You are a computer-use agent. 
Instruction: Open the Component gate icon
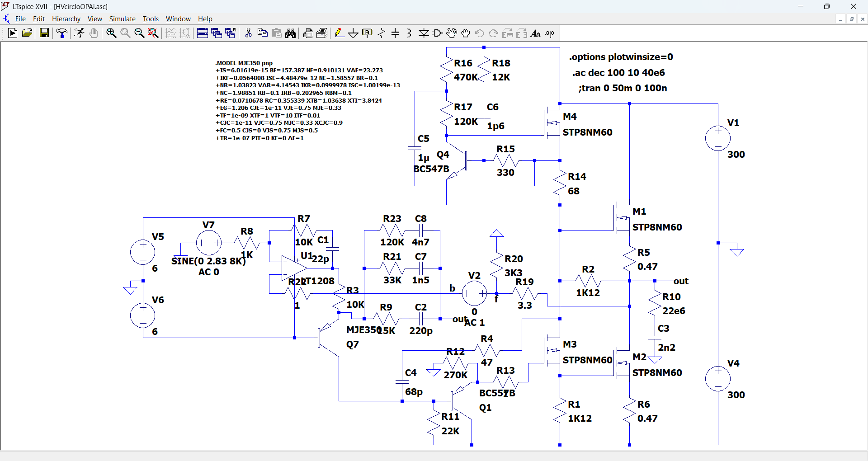pyautogui.click(x=438, y=33)
